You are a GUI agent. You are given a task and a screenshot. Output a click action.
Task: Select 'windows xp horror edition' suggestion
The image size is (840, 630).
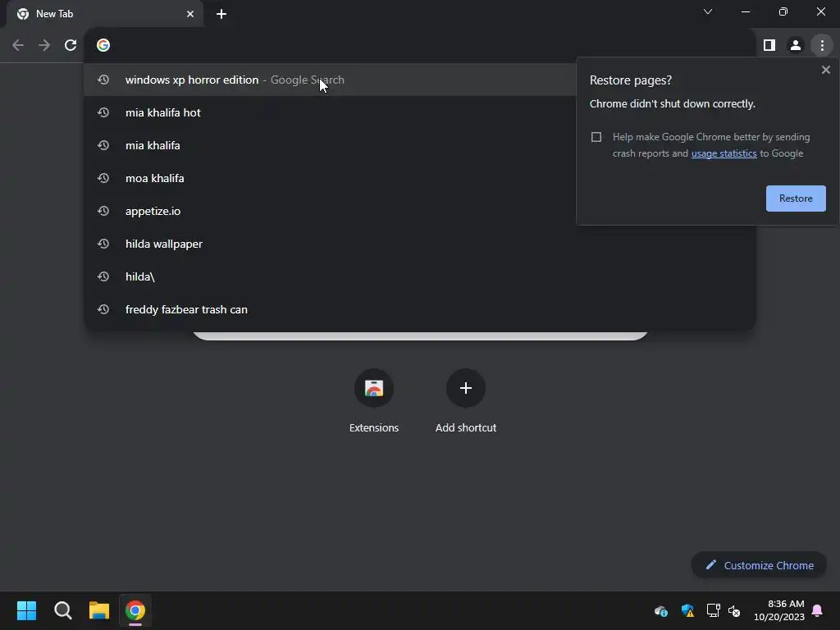point(330,80)
